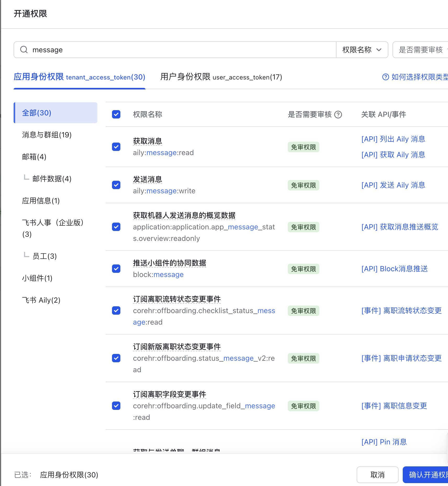Viewport: 448px width, 486px height.
Task: Click the 取消 button
Action: tap(378, 474)
